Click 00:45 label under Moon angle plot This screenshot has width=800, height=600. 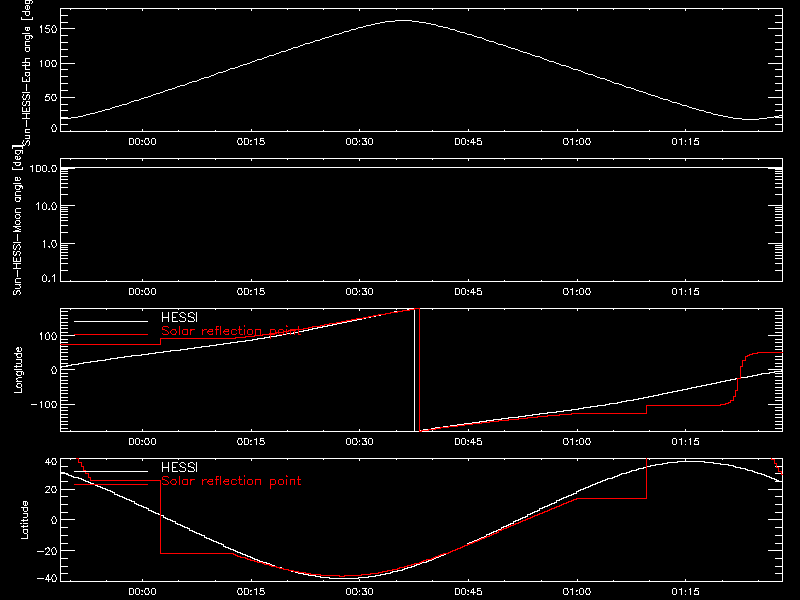[468, 292]
